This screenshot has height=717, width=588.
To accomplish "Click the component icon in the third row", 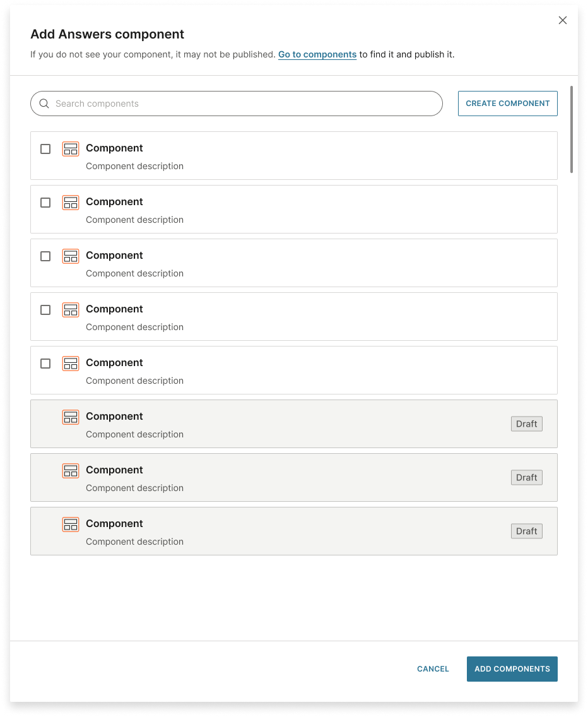I will pyautogui.click(x=71, y=256).
